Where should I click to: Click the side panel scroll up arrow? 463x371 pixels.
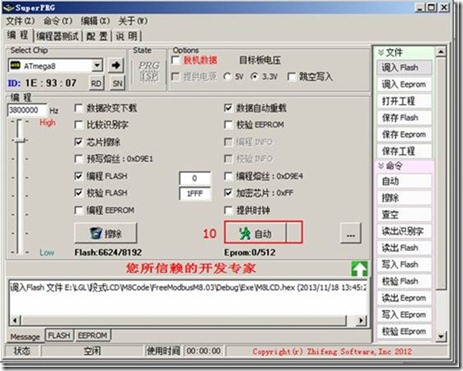coord(441,52)
